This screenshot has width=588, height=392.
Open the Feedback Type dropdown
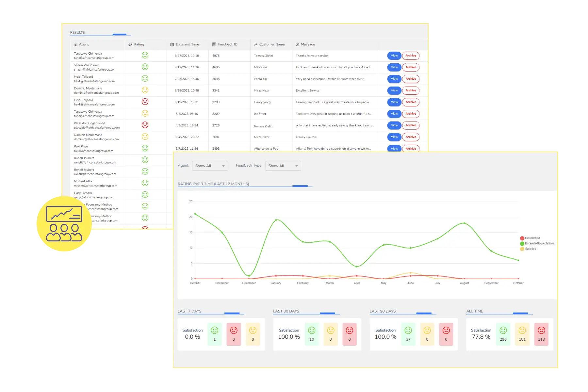pos(283,166)
